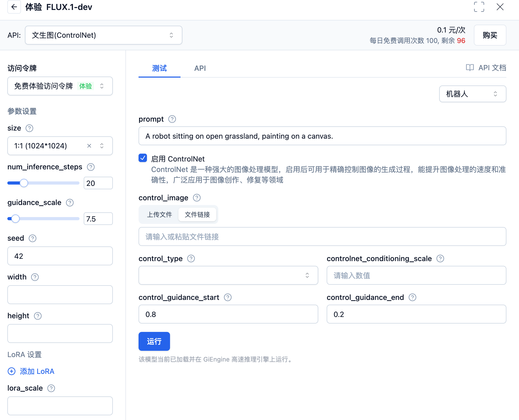Open help icon for control_guidance_start

pyautogui.click(x=228, y=297)
